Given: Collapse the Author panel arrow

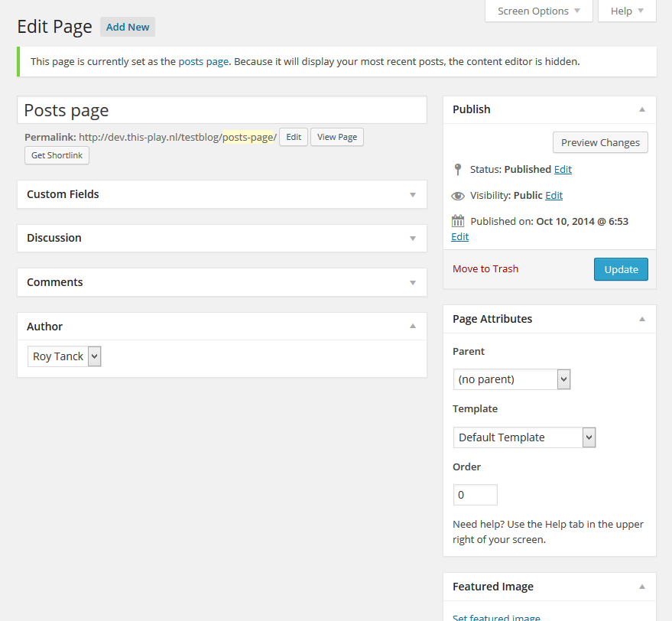Looking at the screenshot, I should click(413, 326).
